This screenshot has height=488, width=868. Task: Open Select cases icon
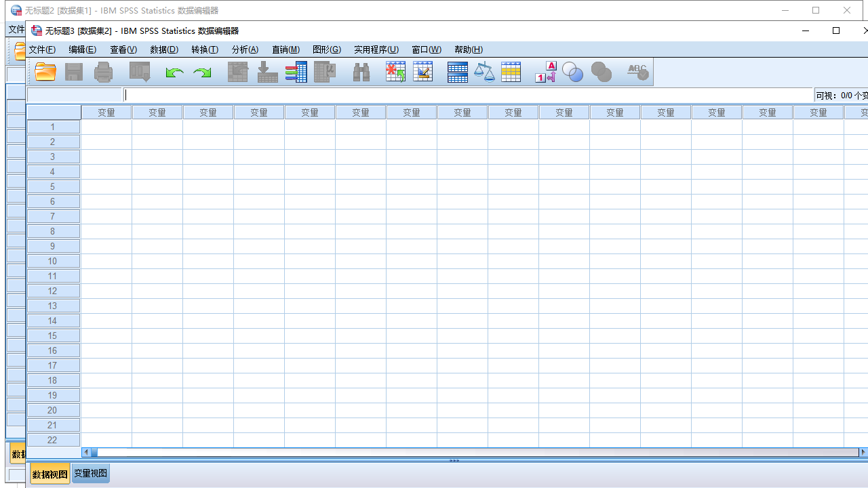point(511,72)
